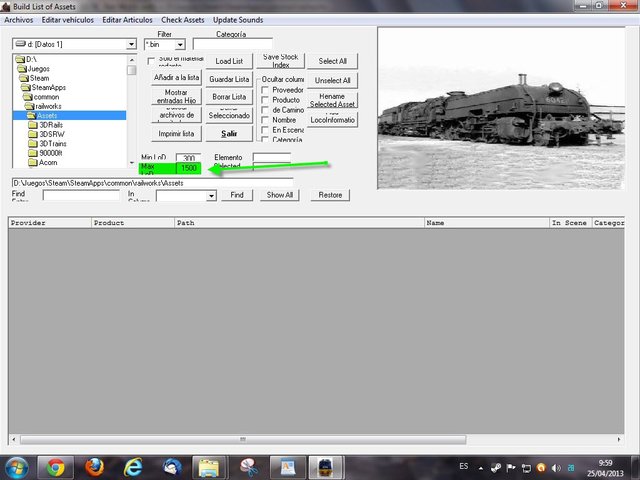Click the Windows Start button

pos(17,467)
